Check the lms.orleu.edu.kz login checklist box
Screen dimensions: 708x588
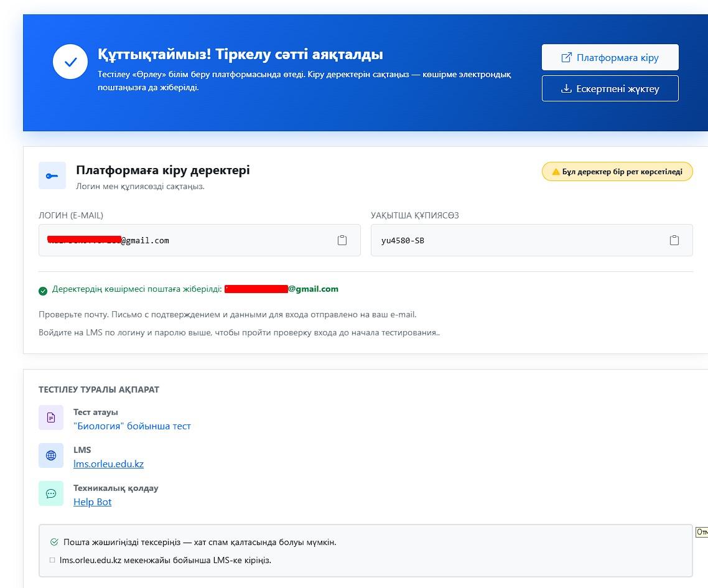(x=52, y=560)
